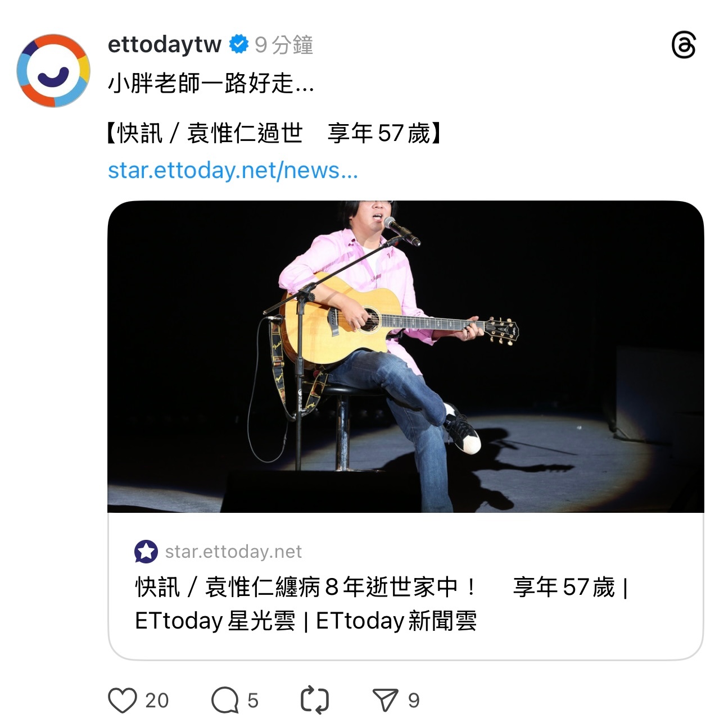This screenshot has width=724, height=728.
Task: Click ETtoday新聞雲 text in the link card
Action: [396, 621]
